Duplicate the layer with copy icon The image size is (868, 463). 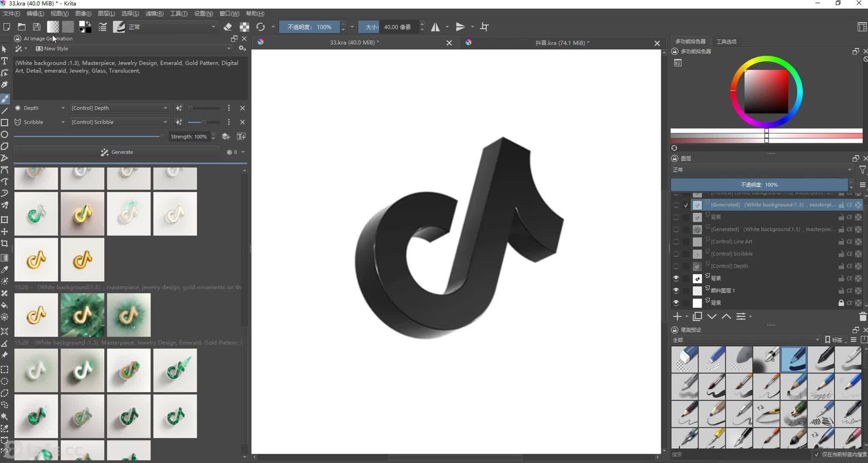(697, 316)
